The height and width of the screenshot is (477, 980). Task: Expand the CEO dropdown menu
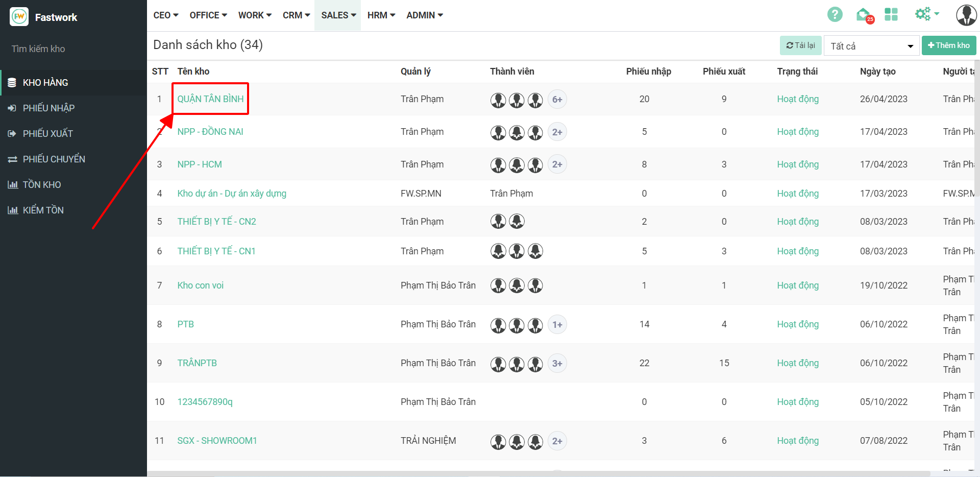[x=166, y=15]
